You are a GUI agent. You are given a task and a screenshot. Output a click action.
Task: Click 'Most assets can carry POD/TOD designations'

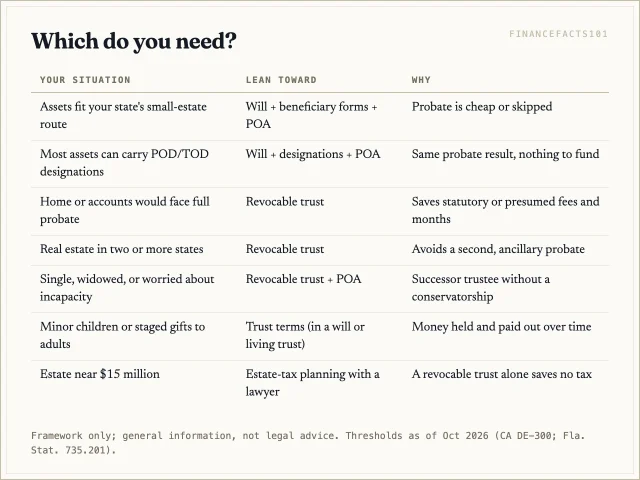(124, 162)
